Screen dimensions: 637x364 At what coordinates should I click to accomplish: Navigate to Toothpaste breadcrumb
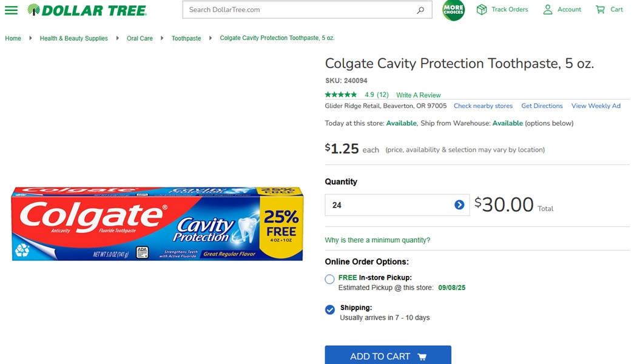(x=186, y=38)
